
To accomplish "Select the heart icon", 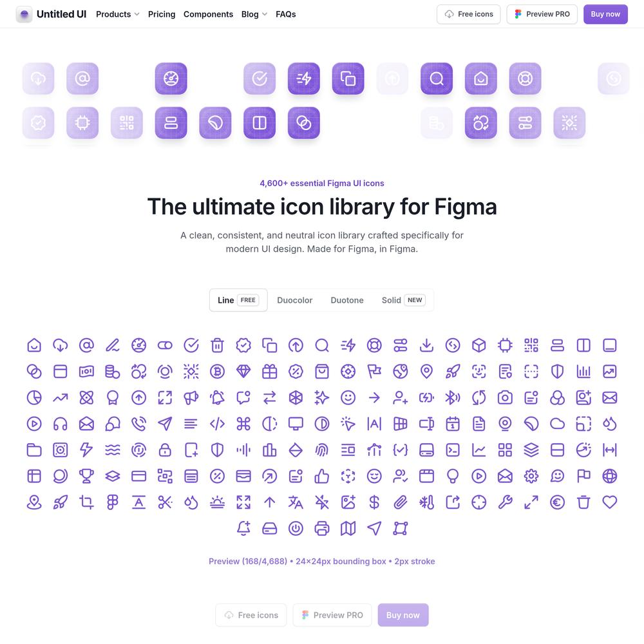I will click(x=610, y=502).
